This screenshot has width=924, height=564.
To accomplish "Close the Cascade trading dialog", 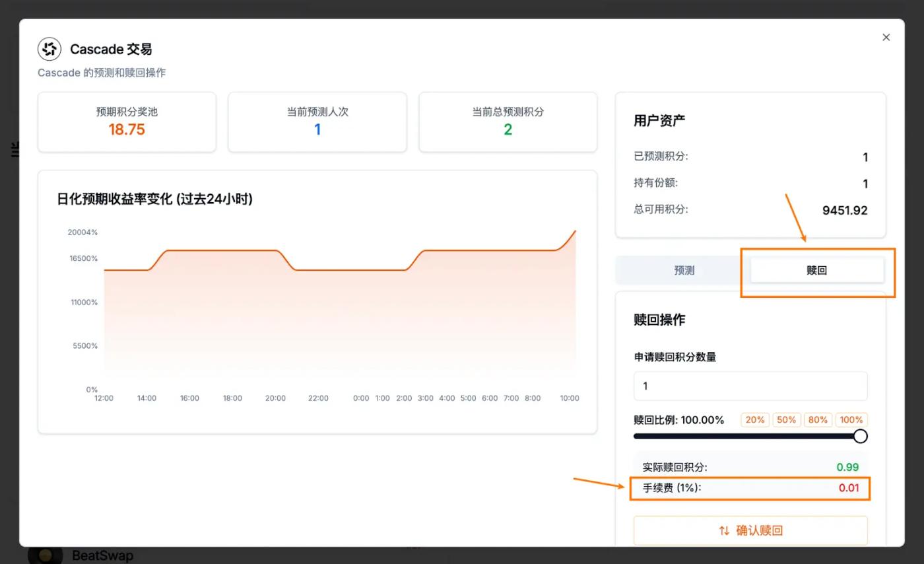I will click(886, 38).
